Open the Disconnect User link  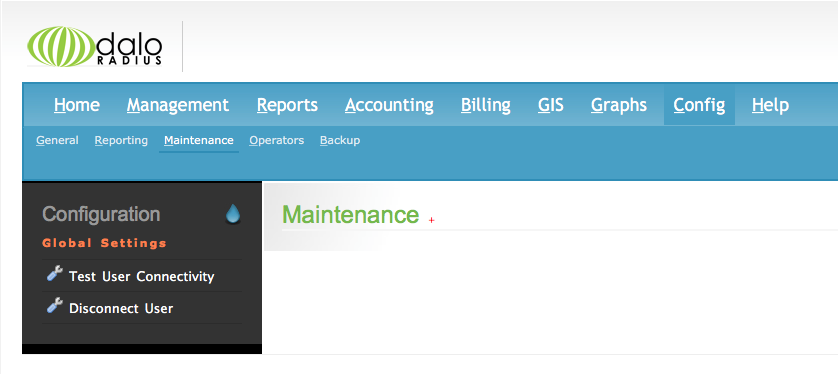[x=121, y=309]
